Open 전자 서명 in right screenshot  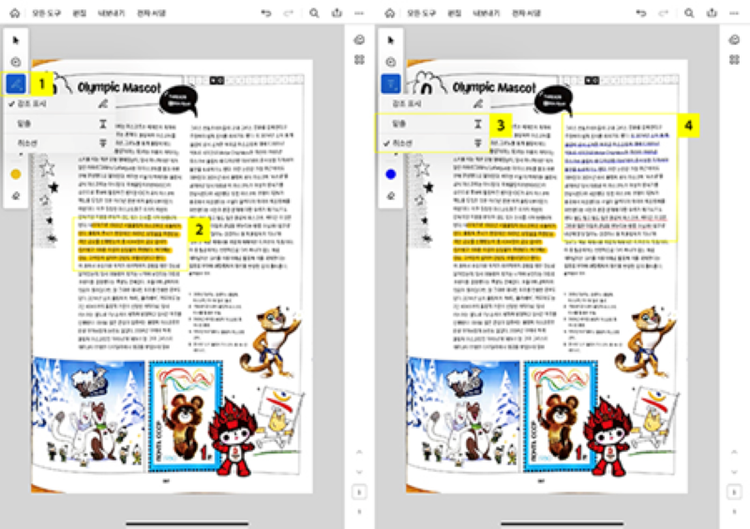tap(526, 13)
